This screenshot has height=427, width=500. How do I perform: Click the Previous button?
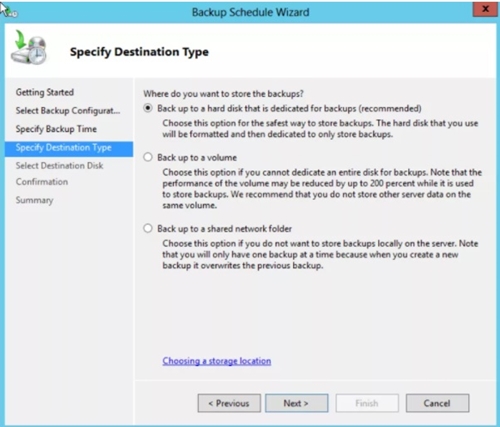229,403
